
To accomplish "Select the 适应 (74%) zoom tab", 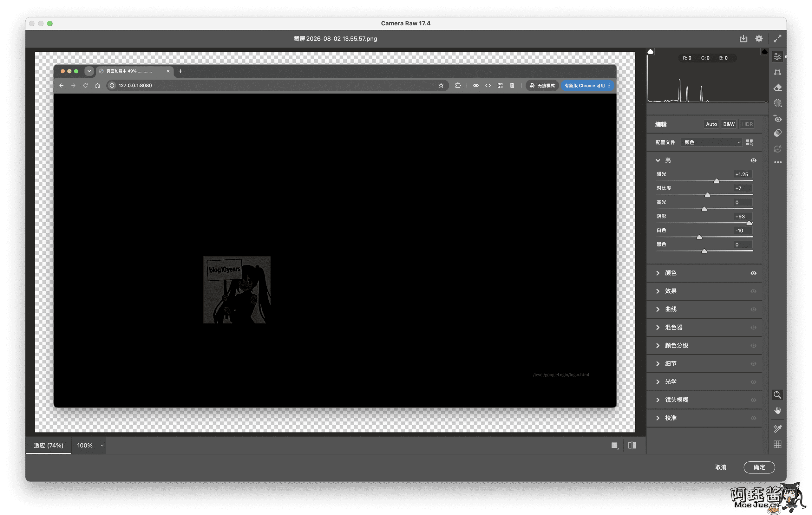I will click(49, 445).
